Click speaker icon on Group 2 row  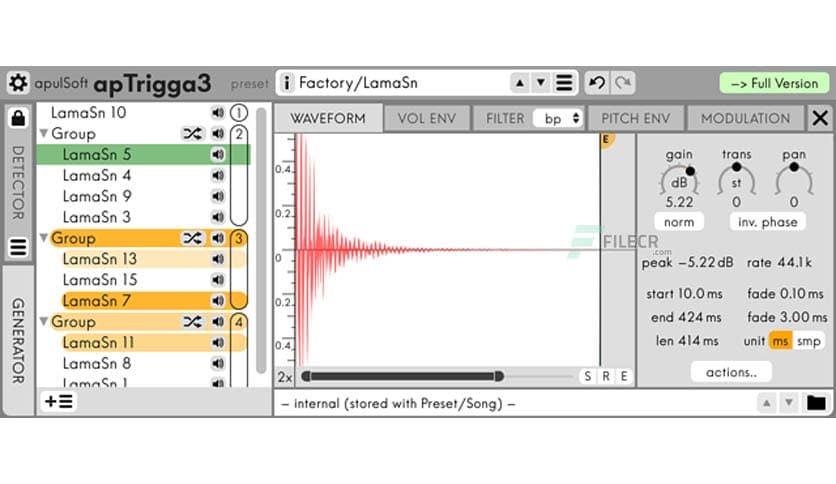[218, 133]
